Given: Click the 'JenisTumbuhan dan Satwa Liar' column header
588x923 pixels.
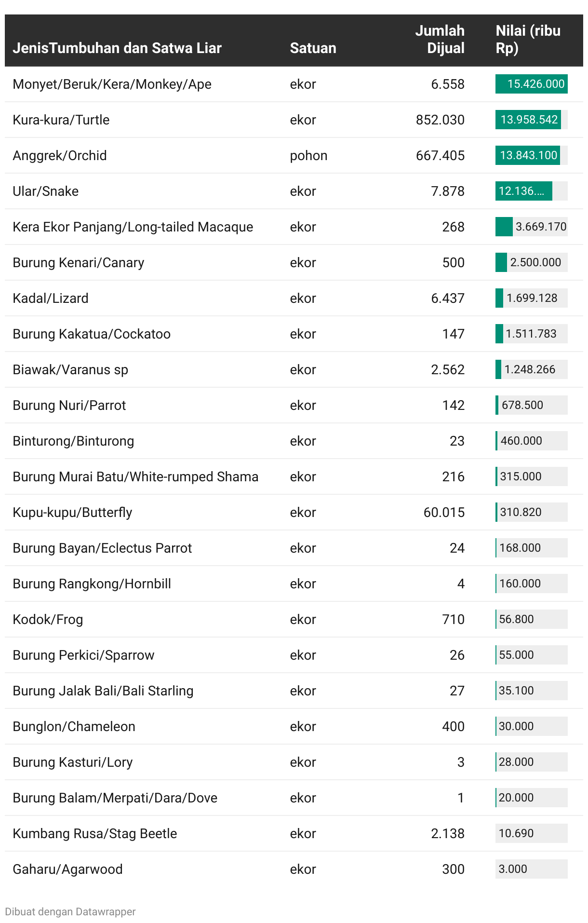Looking at the screenshot, I should coord(117,48).
